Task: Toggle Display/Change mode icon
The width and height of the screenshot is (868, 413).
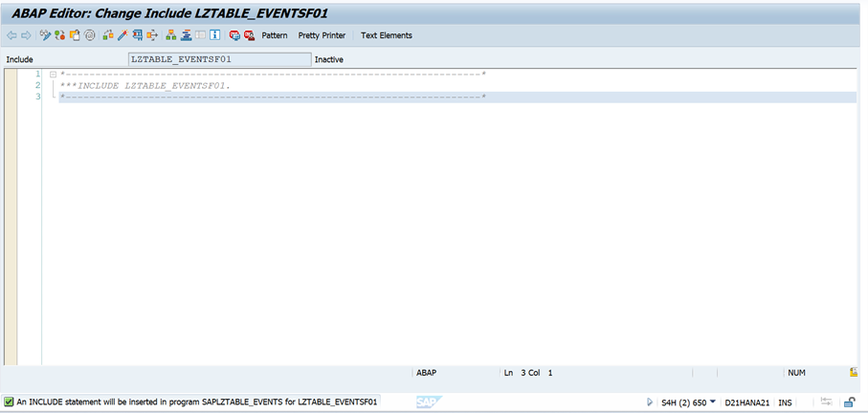Action: click(44, 35)
